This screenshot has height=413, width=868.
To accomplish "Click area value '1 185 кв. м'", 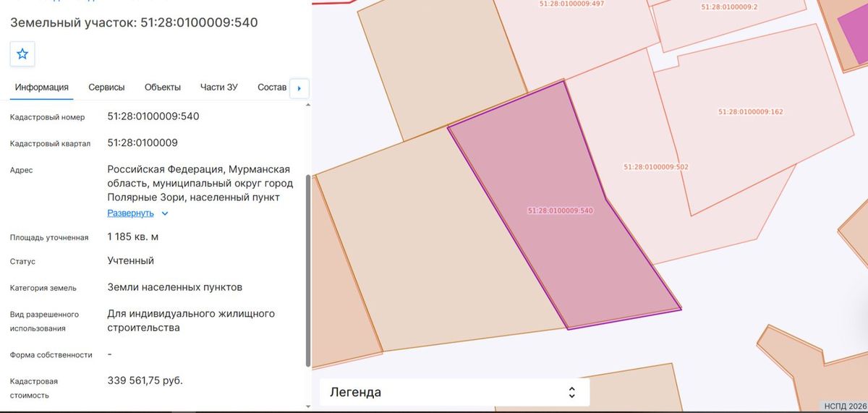I will (x=133, y=237).
